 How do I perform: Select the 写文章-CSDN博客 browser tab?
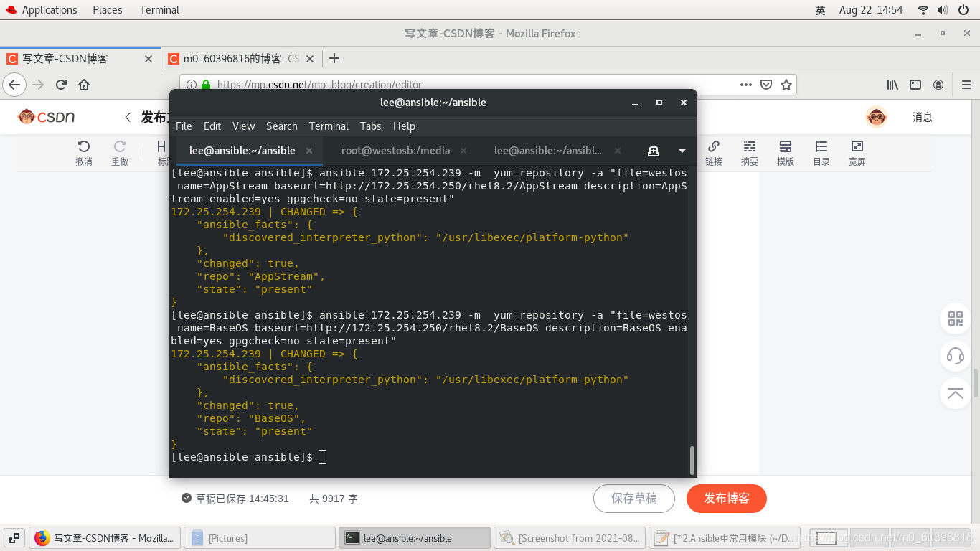tap(80, 58)
